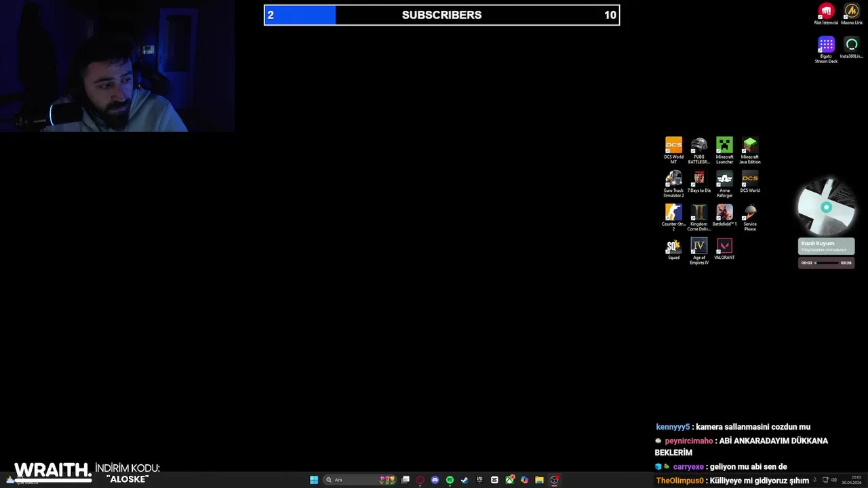Open the Minecraft Java Edition shortcut
Image resolution: width=868 pixels, height=488 pixels.
coord(750,150)
